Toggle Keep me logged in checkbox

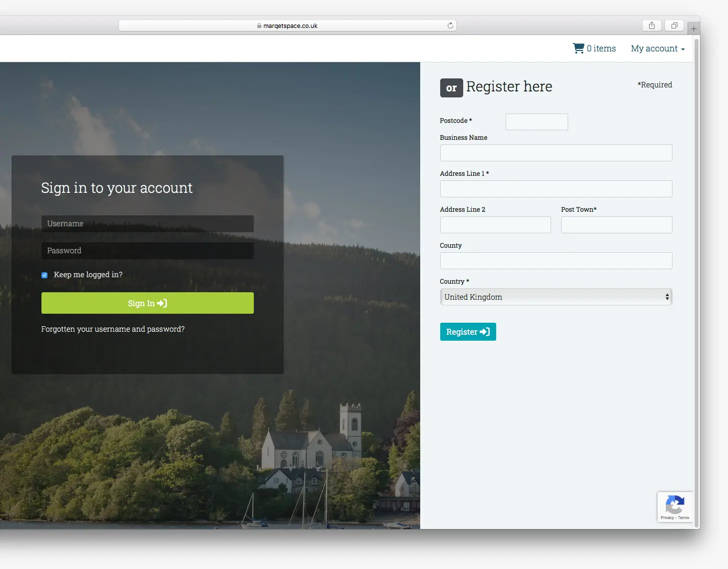[x=44, y=275]
